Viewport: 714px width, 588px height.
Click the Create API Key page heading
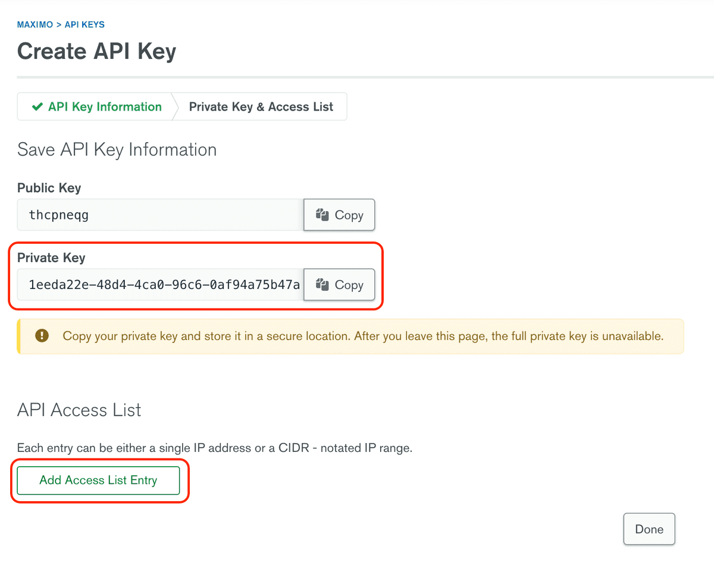pyautogui.click(x=96, y=51)
